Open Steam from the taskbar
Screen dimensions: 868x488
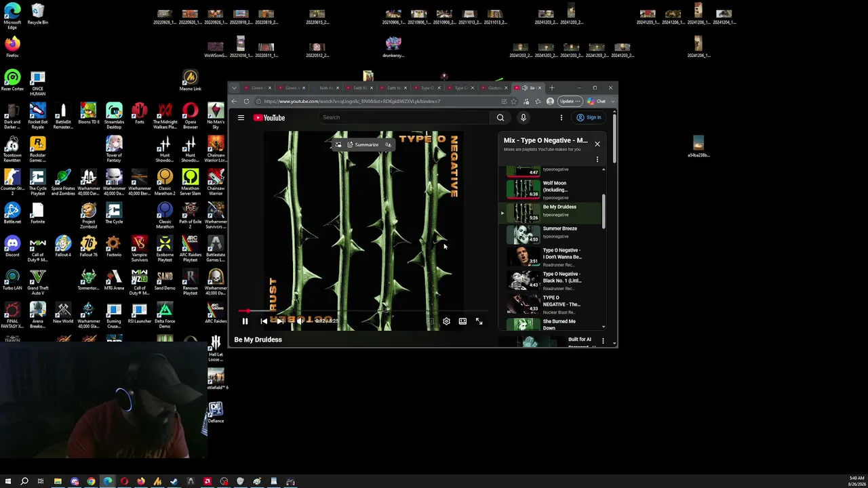click(x=174, y=482)
